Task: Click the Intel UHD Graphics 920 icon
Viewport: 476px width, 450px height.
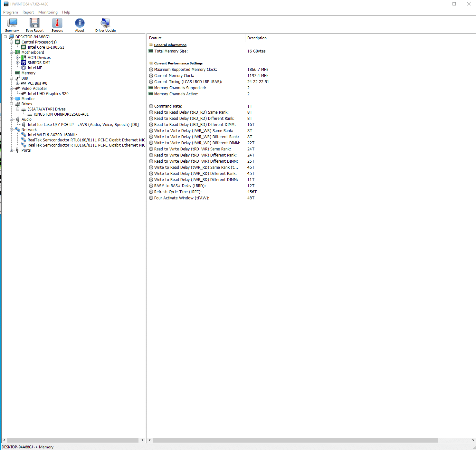Action: (x=24, y=93)
